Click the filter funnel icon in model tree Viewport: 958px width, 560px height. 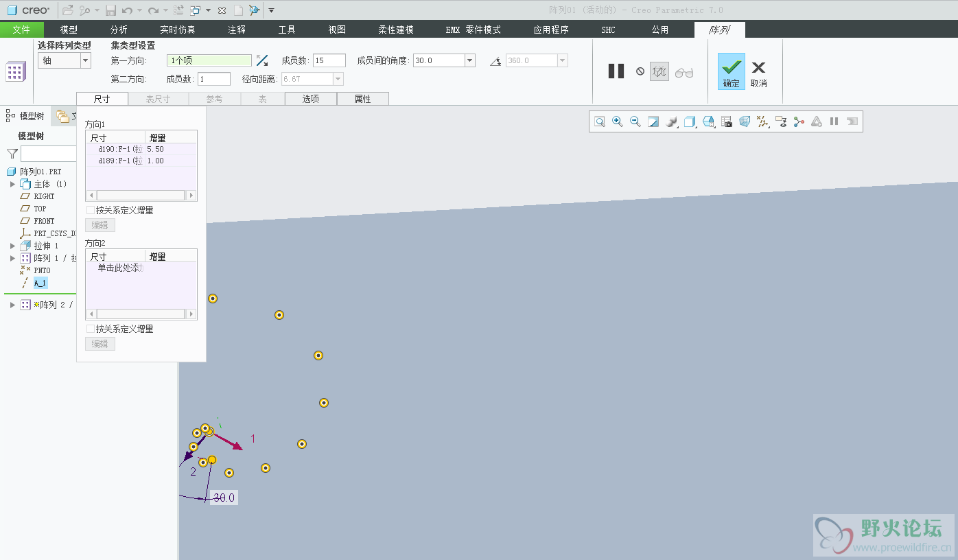[12, 154]
